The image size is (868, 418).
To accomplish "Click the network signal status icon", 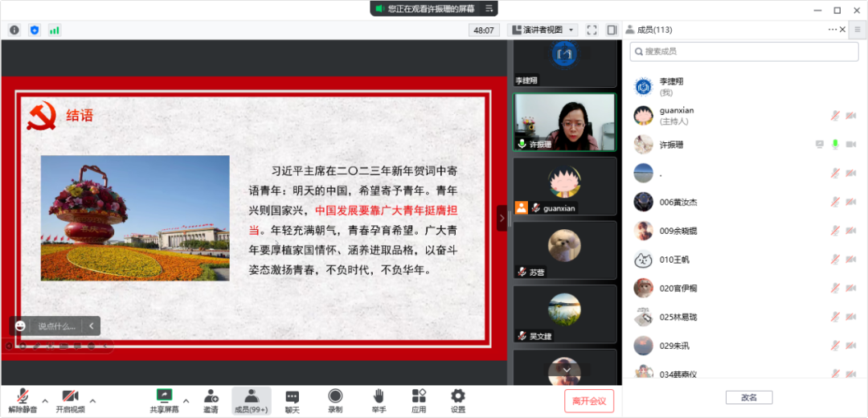I will pos(55,30).
